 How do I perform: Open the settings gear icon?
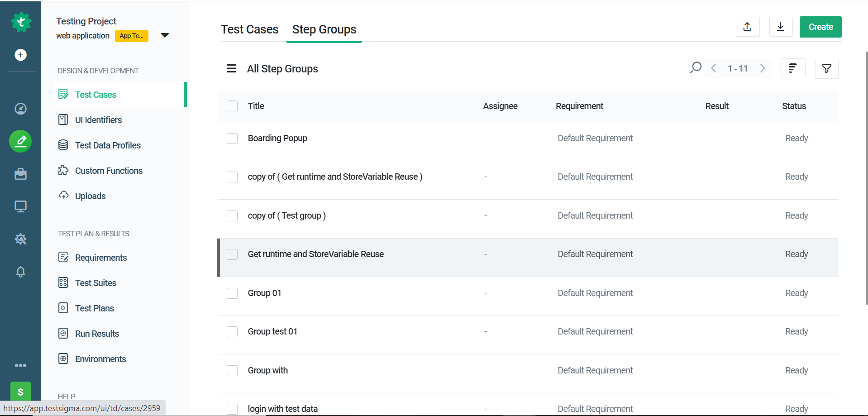click(20, 239)
